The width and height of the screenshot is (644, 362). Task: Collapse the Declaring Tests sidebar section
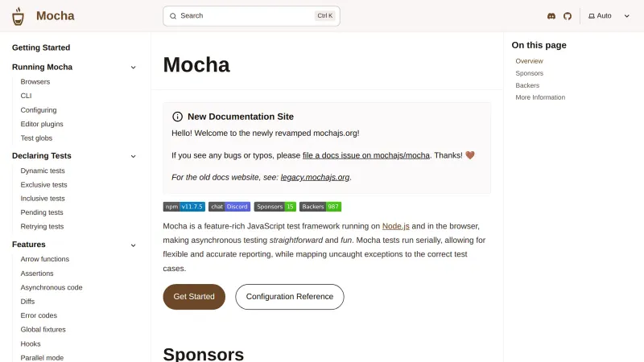(x=134, y=156)
